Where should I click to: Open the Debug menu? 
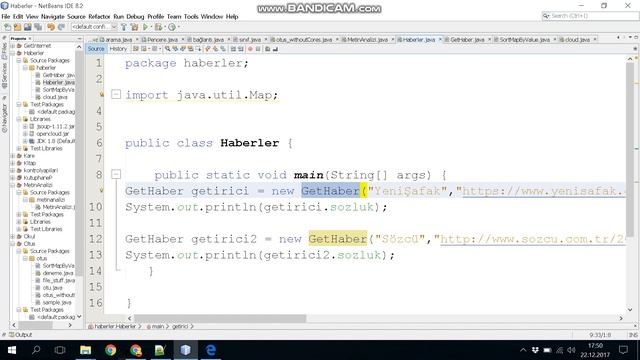click(135, 17)
